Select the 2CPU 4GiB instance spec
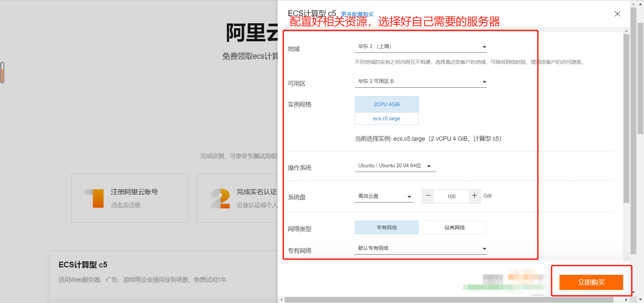This screenshot has width=644, height=303. 386,104
